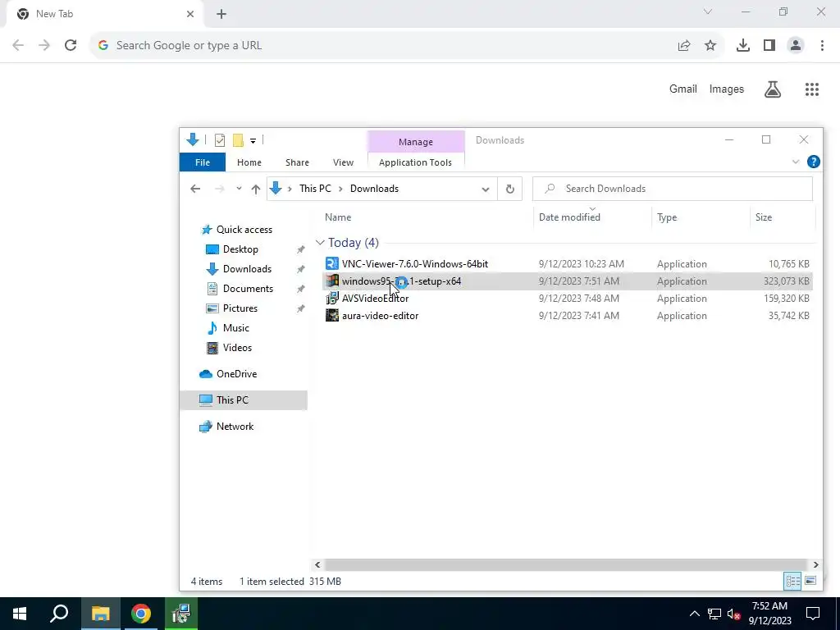840x630 pixels.
Task: Sort files by the Type column
Action: coord(667,217)
